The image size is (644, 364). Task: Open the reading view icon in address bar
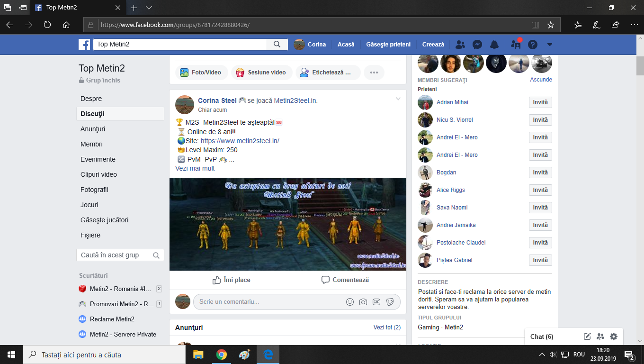coord(535,25)
